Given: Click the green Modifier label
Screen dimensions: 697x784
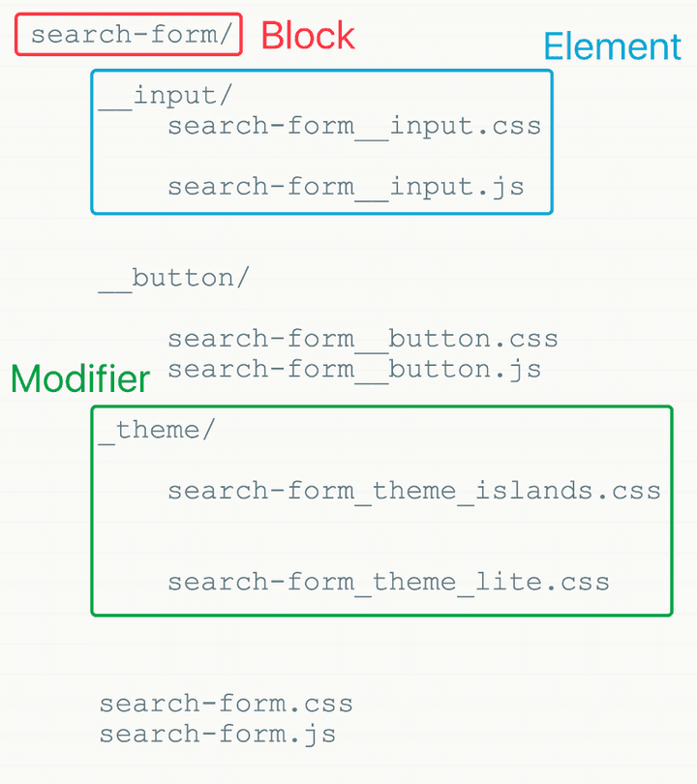Looking at the screenshot, I should (80, 379).
